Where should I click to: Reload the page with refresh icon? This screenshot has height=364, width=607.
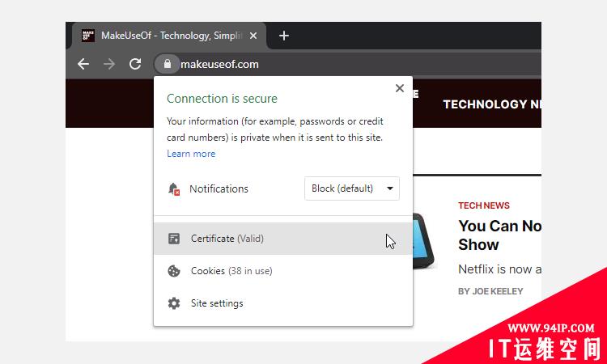135,64
